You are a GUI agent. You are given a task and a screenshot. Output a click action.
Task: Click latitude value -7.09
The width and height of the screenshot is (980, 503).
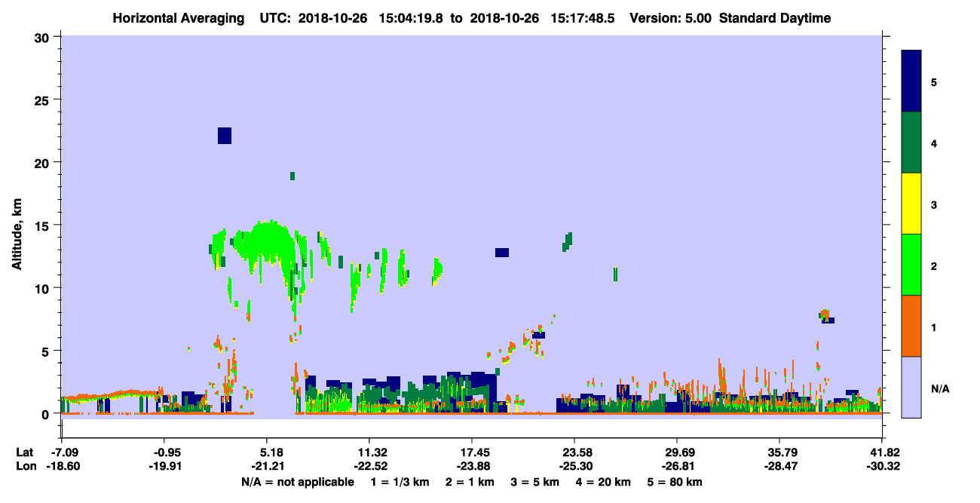(x=61, y=452)
